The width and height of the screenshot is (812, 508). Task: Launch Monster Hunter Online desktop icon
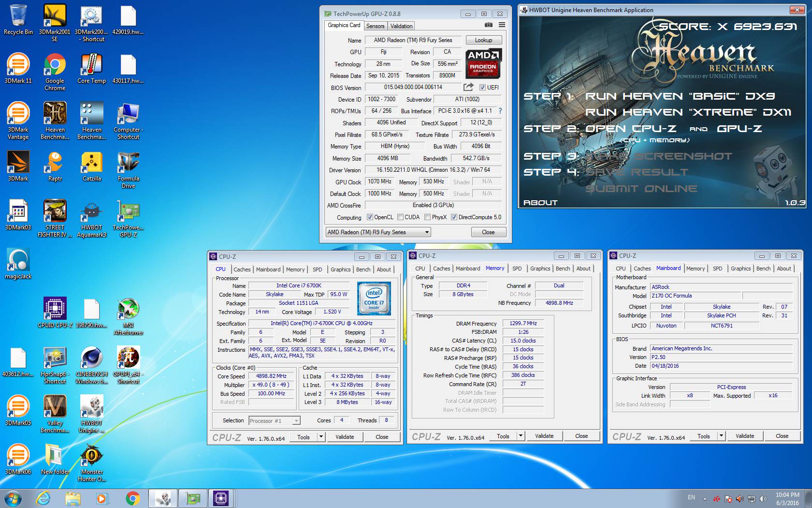[91, 463]
